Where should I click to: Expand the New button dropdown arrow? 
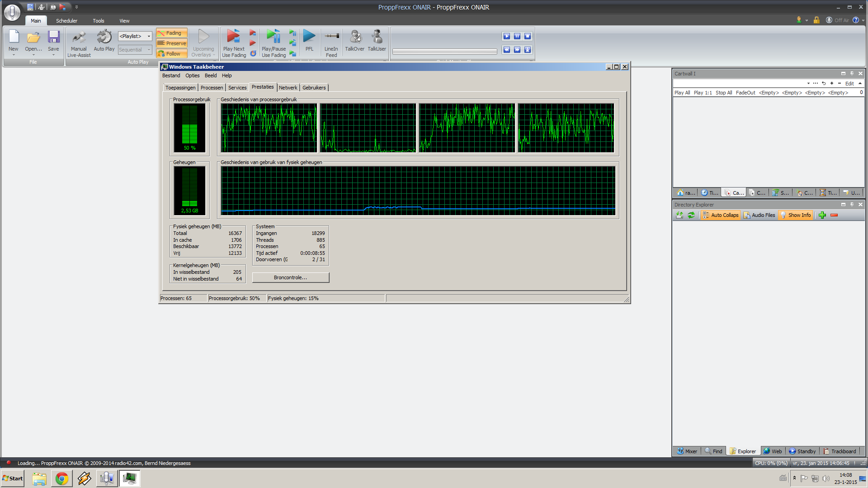(14, 55)
